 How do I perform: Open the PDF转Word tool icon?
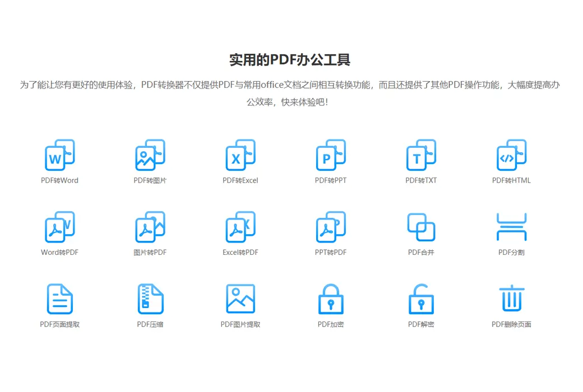point(60,155)
